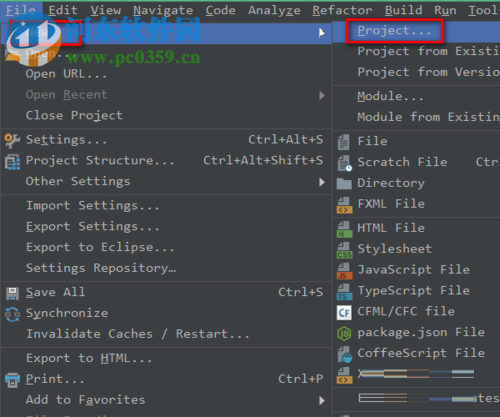Click Stylesheet label text
Screen dimensions: 500x417
point(394,249)
